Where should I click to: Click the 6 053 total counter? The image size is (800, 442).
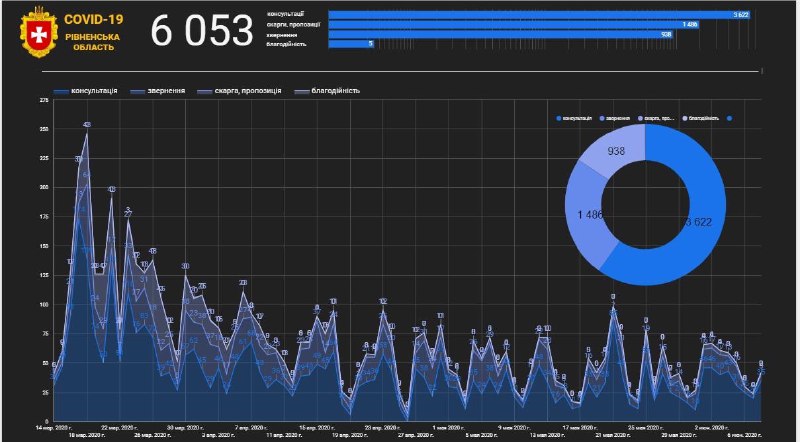202,31
